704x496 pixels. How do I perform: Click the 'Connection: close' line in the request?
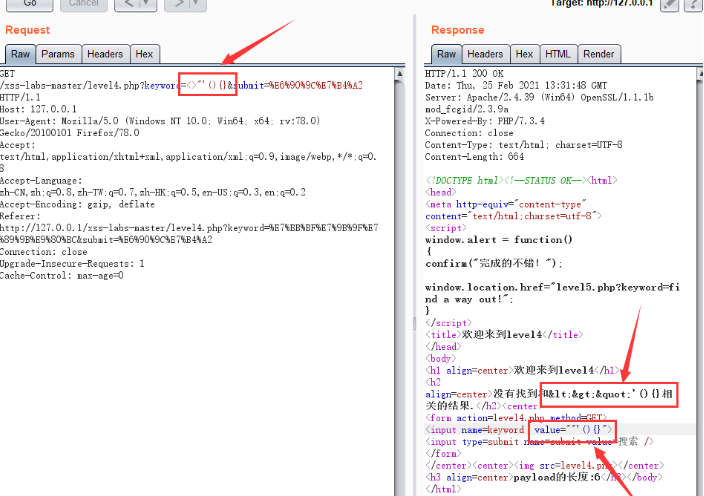44,252
